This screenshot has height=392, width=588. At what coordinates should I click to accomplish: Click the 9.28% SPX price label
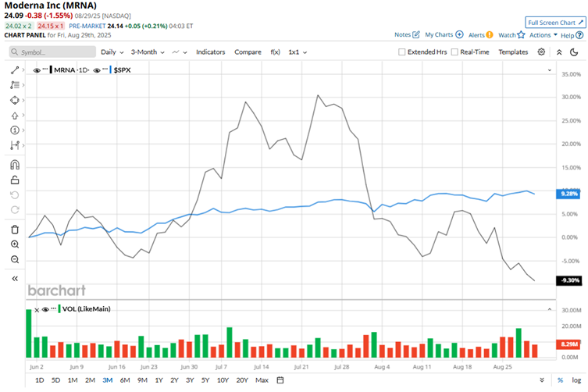568,194
